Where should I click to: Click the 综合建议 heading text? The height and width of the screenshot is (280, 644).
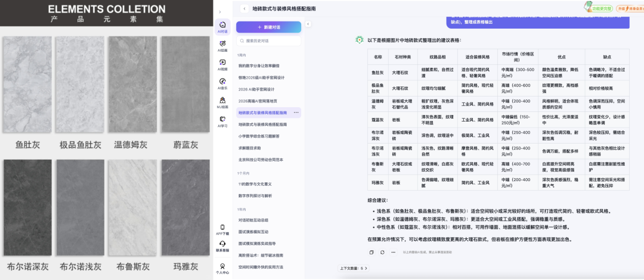point(377,200)
